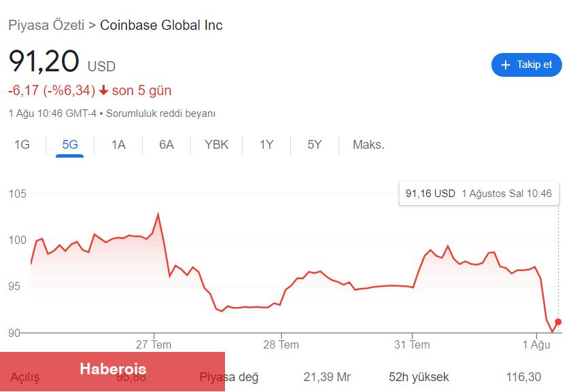Screen dimensions: 575x392
Task: Open the YBK range tab
Action: (216, 145)
